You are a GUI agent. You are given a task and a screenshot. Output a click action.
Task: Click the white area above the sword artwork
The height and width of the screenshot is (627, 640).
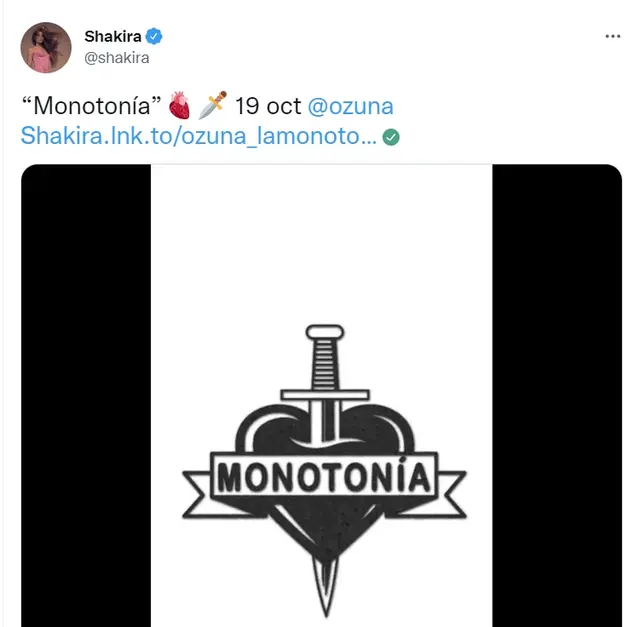pos(322,240)
